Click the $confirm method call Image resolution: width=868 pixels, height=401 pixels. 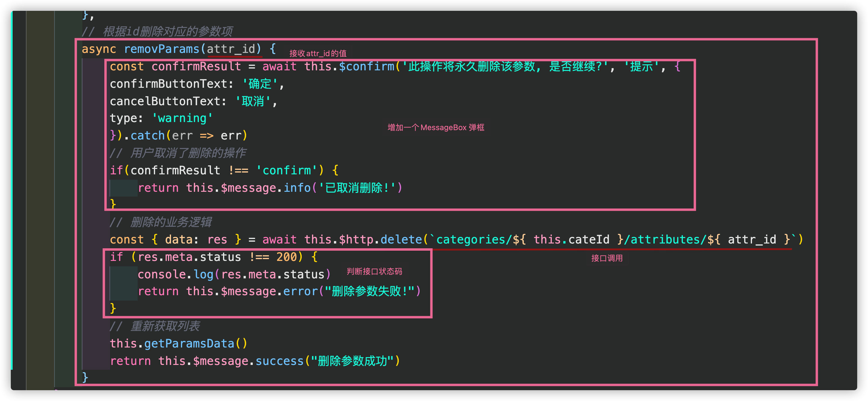pos(366,66)
